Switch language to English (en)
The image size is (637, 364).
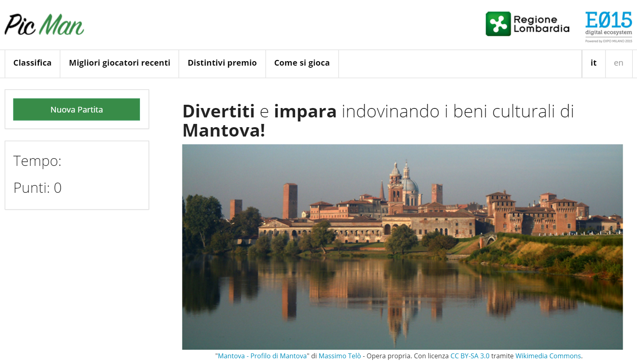[618, 63]
